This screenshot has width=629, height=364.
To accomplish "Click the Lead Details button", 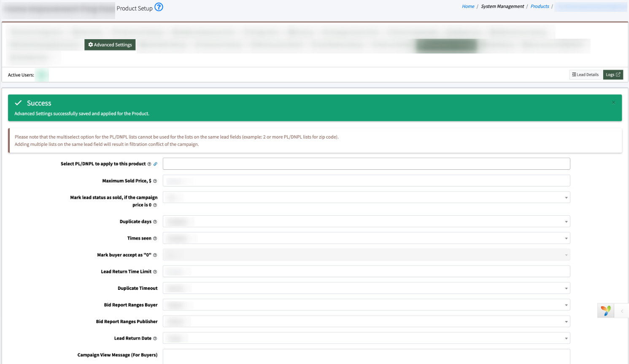I will [x=585, y=75].
